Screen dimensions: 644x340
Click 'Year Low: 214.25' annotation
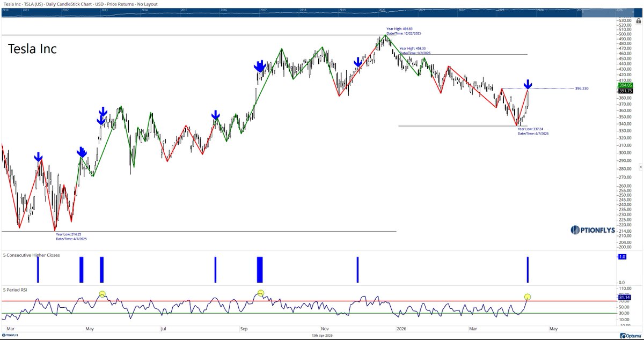point(69,234)
